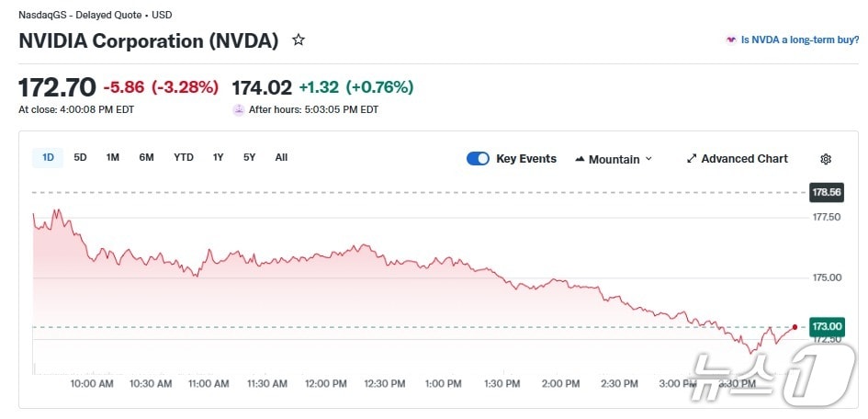This screenshot has height=419, width=868.
Task: Choose the YTD range tab
Action: (184, 157)
